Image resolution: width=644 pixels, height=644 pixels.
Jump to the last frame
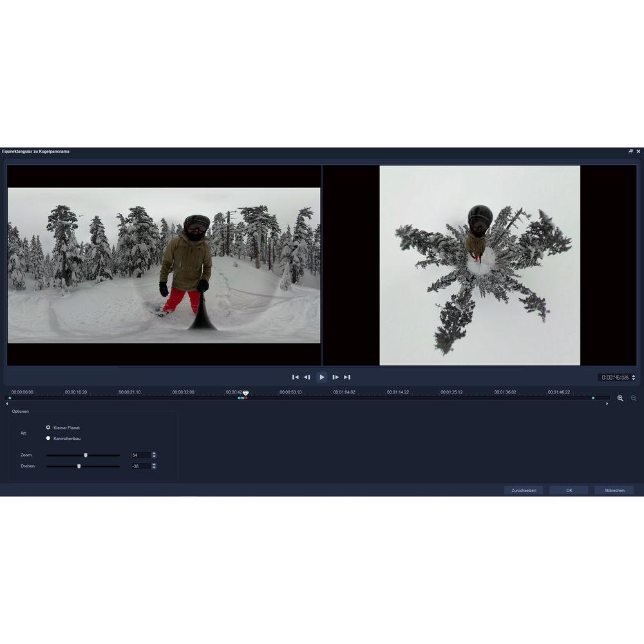[x=348, y=377]
